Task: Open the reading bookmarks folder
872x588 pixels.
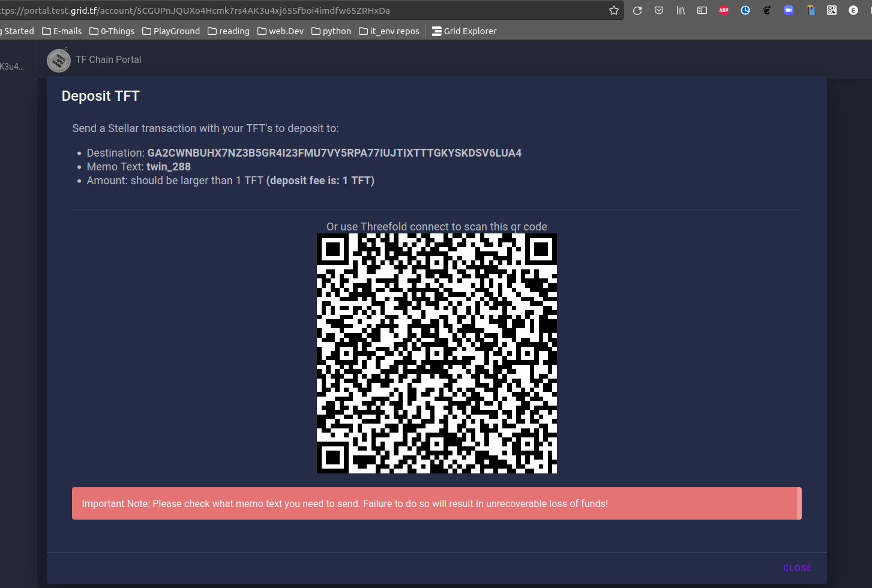Action: [228, 31]
